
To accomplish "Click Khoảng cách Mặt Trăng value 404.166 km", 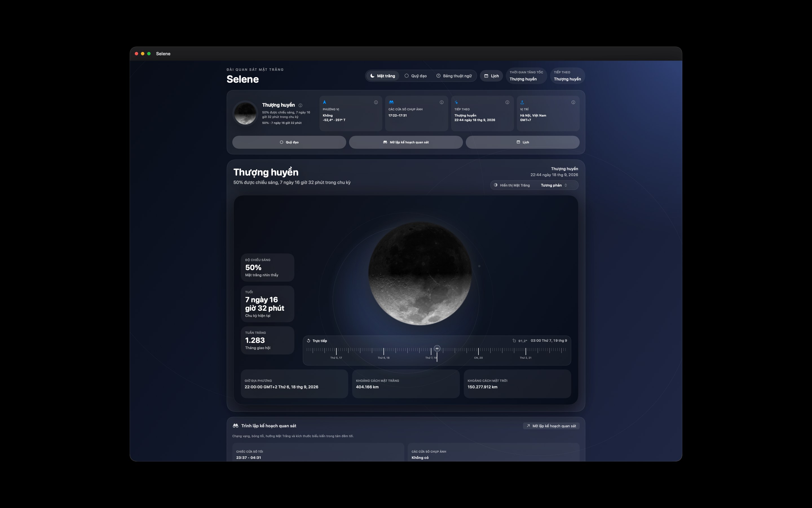I will (x=367, y=387).
